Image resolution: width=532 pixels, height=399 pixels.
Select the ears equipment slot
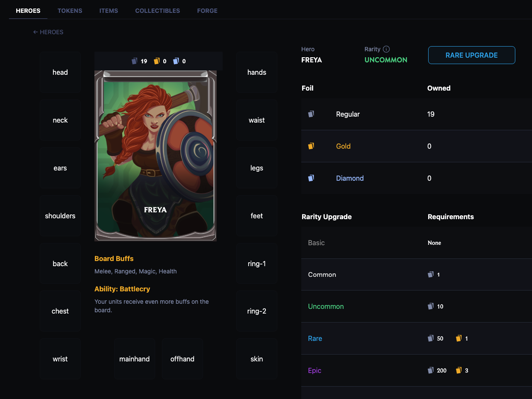[x=60, y=168]
